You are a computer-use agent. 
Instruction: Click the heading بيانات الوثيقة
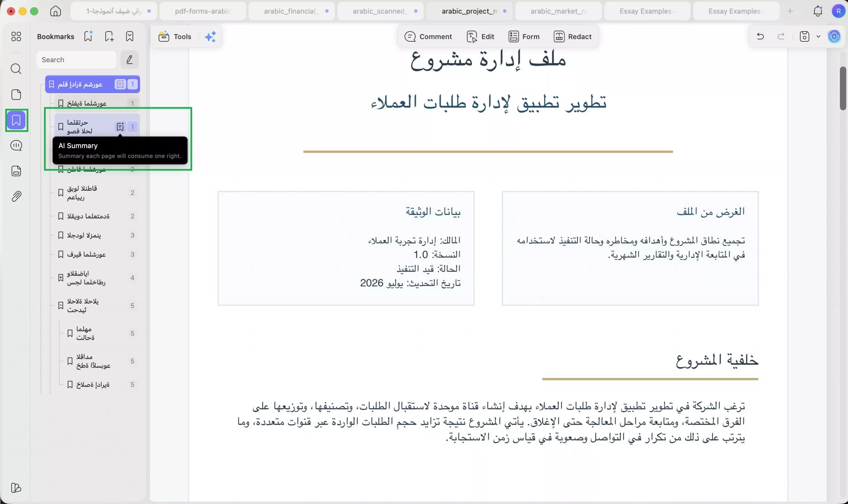pyautogui.click(x=433, y=212)
